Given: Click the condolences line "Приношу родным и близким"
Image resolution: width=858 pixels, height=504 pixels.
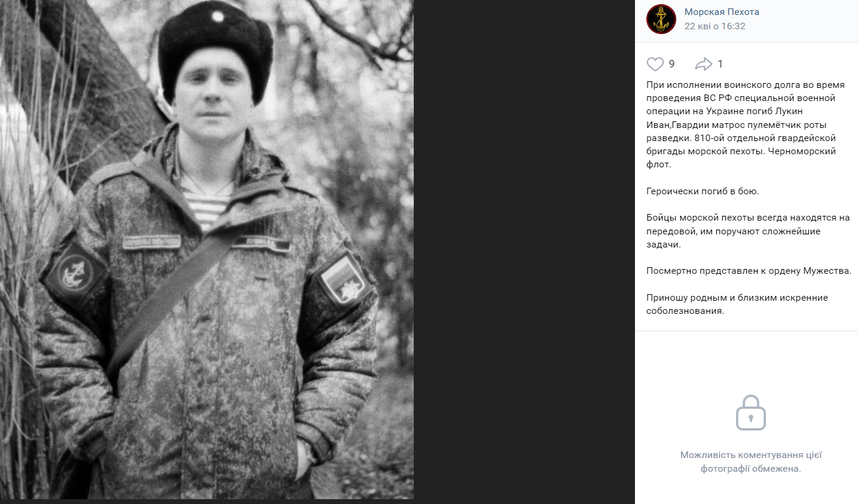Looking at the screenshot, I should [737, 304].
